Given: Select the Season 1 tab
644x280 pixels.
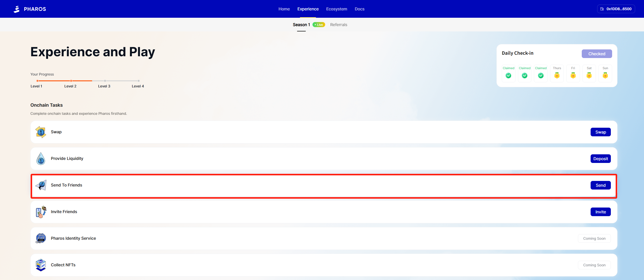Looking at the screenshot, I should coord(301,25).
